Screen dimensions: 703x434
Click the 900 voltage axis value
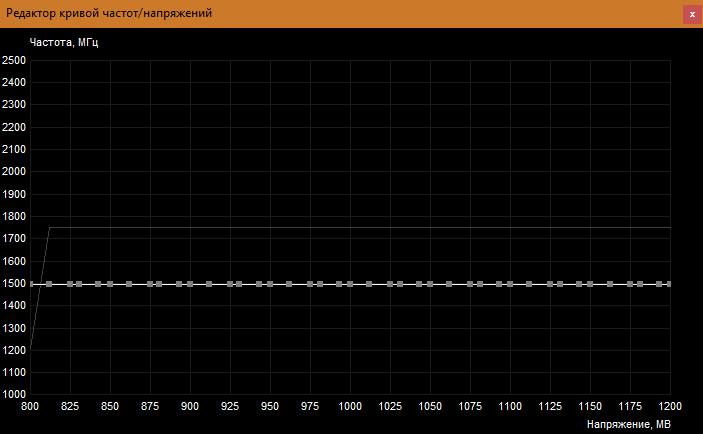coord(190,406)
